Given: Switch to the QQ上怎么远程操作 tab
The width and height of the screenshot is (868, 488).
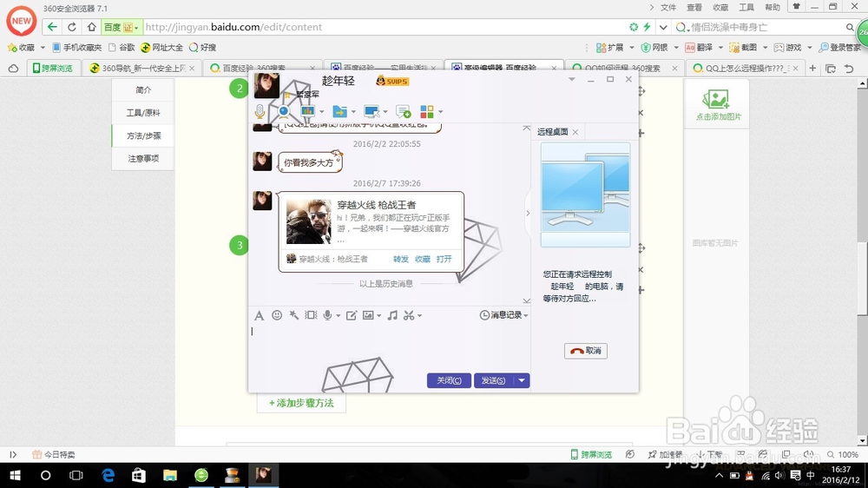Looking at the screenshot, I should (746, 68).
